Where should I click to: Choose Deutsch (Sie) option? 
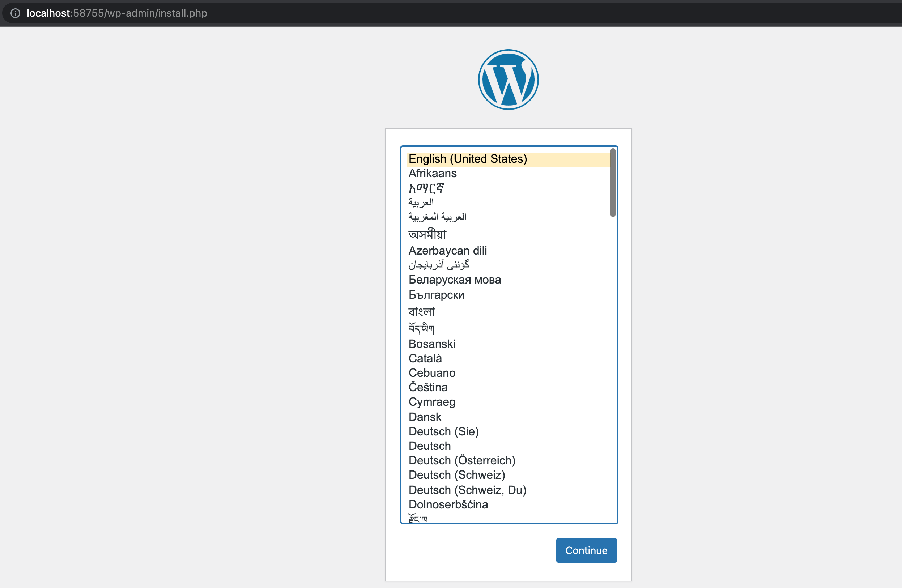[x=443, y=431]
